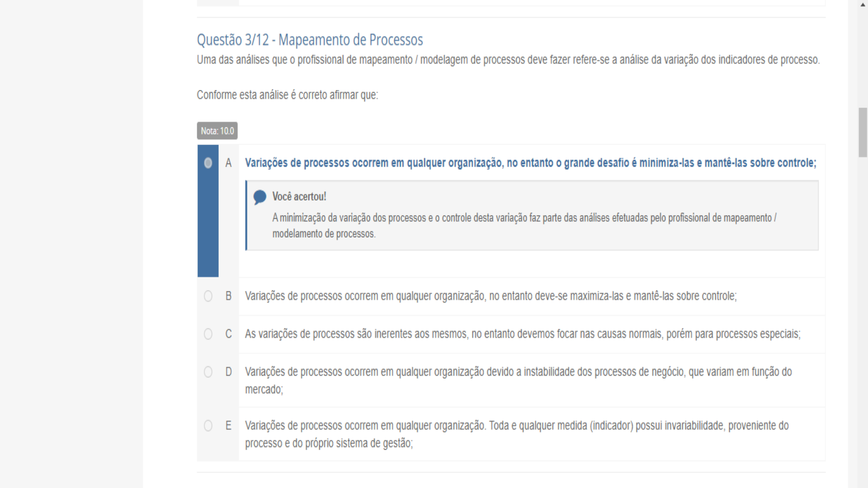Click the 'Questão 3/12 - Mapeamento de Processos' heading

[x=310, y=40]
